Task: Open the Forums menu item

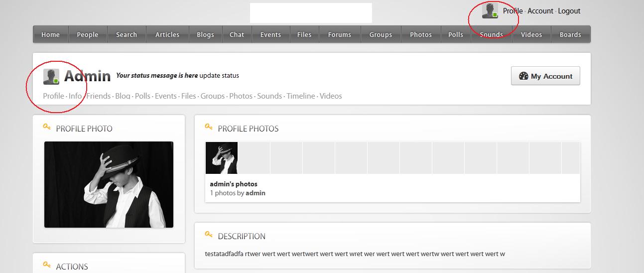Action: 339,35
